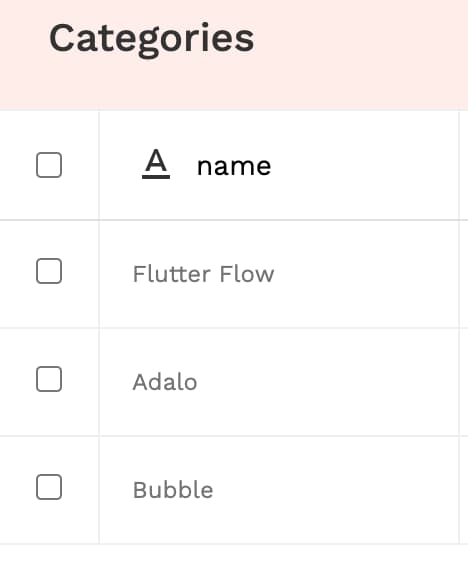Check the Flutter Flow row checkbox
This screenshot has width=468, height=562.
pyautogui.click(x=49, y=271)
